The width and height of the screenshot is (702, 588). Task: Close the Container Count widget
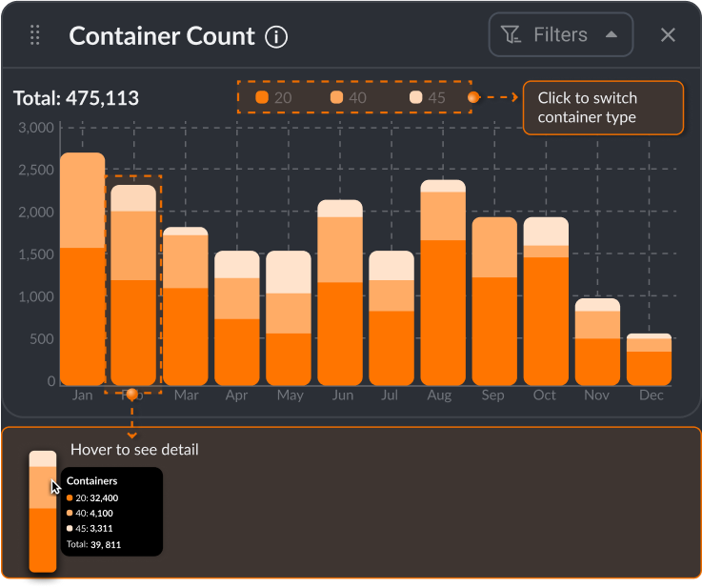pos(668,35)
